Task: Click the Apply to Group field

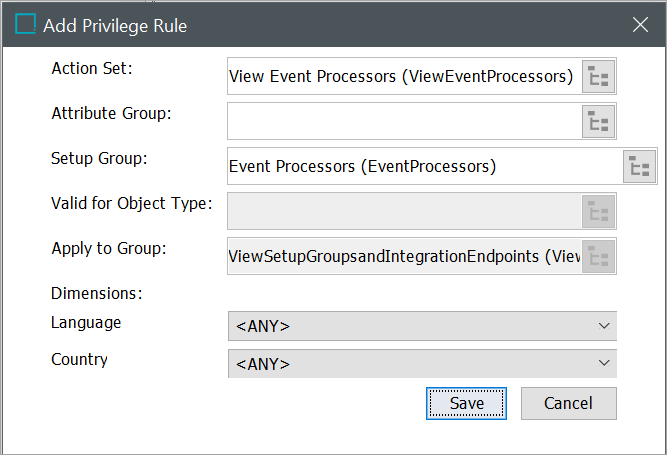Action: click(x=402, y=257)
